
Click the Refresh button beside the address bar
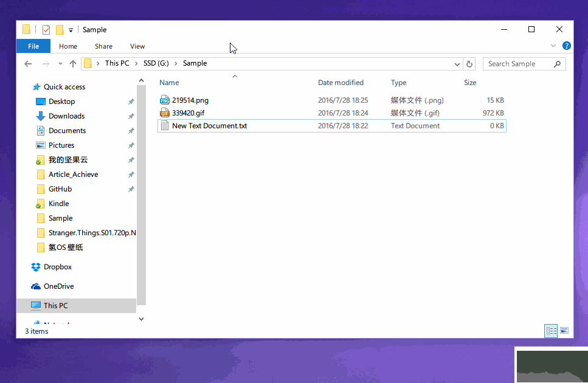469,64
